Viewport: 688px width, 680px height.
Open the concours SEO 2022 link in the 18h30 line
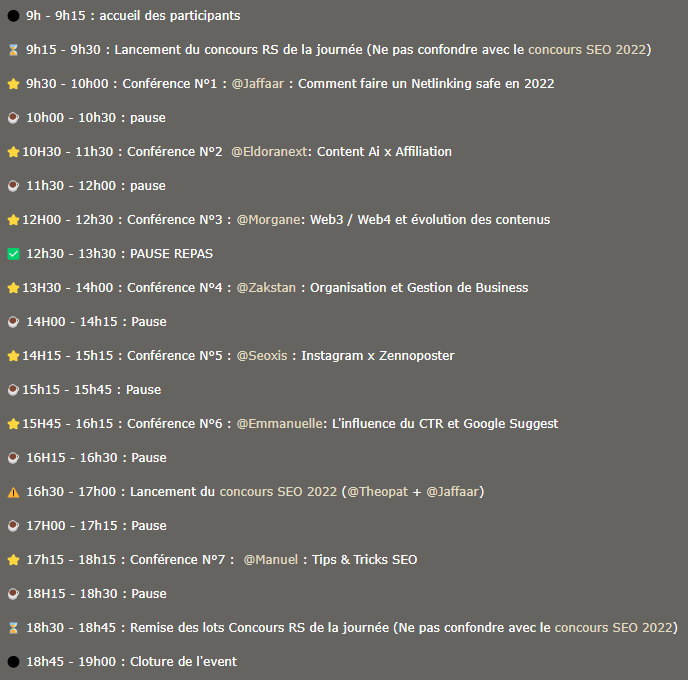[614, 628]
